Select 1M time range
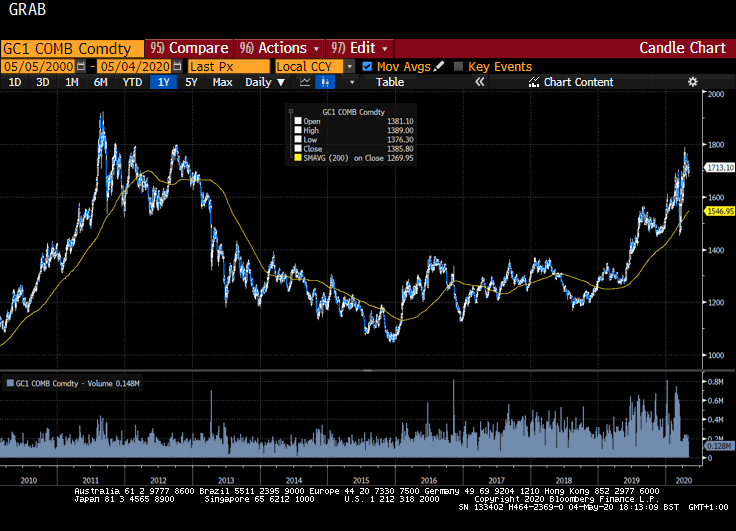This screenshot has width=736, height=531. coord(71,82)
